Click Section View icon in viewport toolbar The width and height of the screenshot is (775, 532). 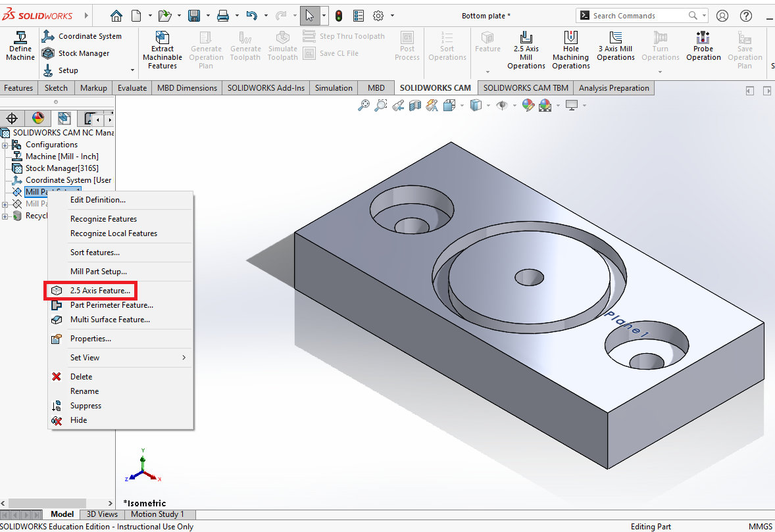tap(415, 105)
